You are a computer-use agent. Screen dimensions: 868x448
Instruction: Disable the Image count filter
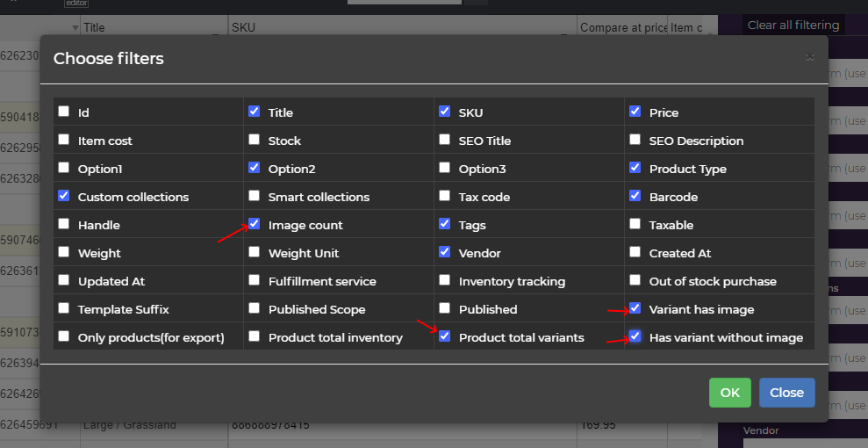[254, 224]
